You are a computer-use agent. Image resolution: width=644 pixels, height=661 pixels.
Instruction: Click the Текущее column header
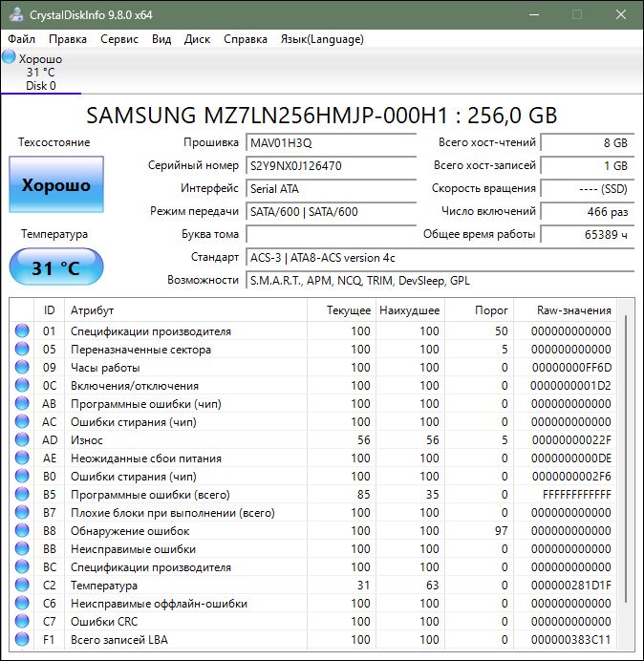click(341, 310)
